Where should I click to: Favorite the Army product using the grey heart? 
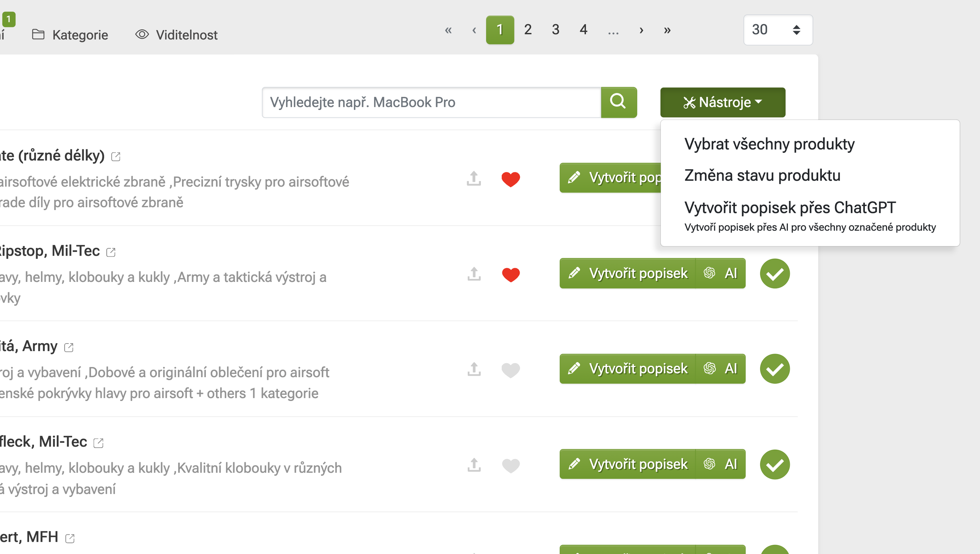coord(511,370)
